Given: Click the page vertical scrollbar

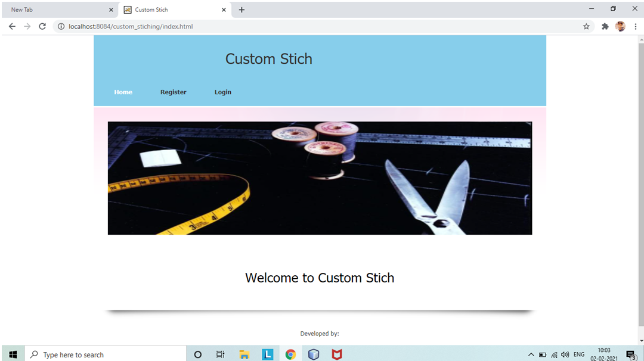Looking at the screenshot, I should 641,185.
